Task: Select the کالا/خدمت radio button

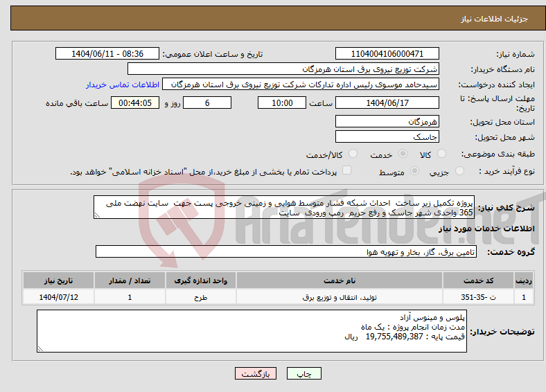Action: tap(353, 154)
